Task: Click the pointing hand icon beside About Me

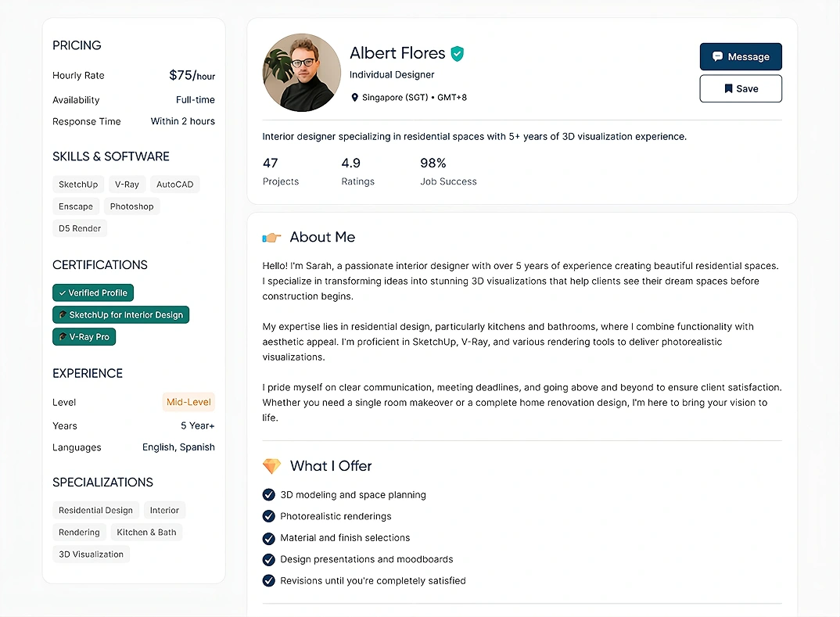Action: point(271,237)
